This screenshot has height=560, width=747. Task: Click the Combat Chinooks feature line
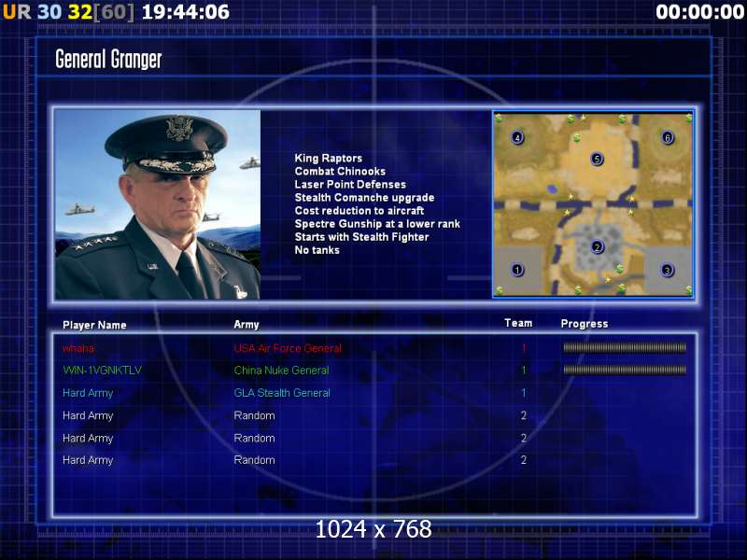point(340,172)
